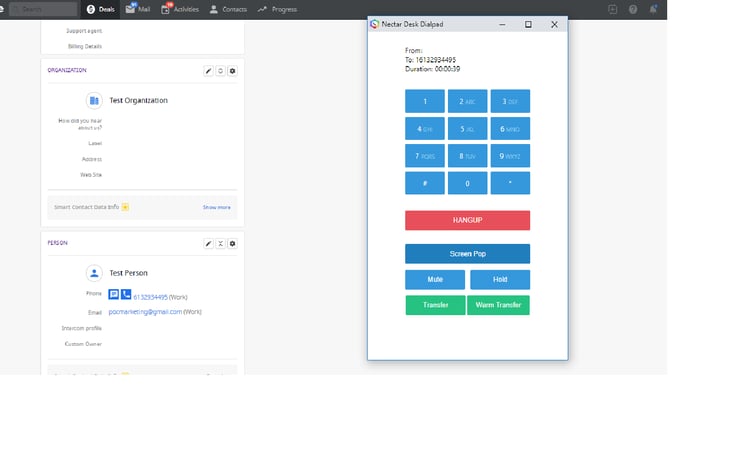The image size is (750, 468).
Task: Click the Search field in the top bar
Action: [x=43, y=9]
